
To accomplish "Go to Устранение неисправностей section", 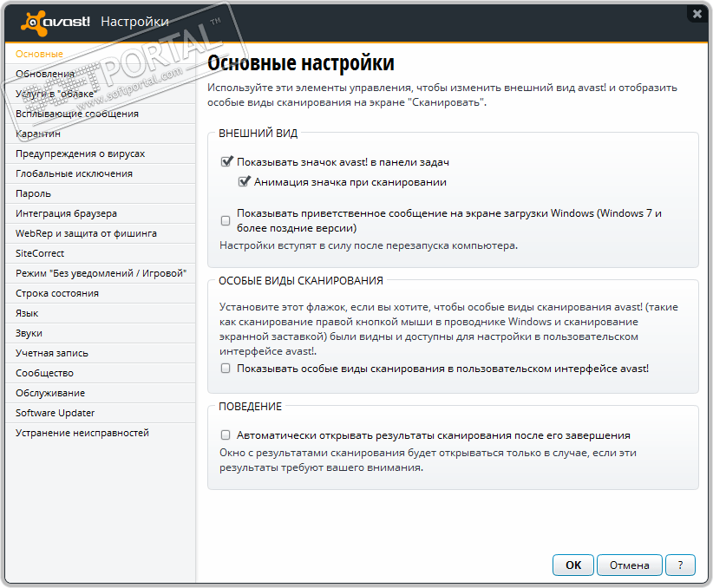I will point(101,433).
